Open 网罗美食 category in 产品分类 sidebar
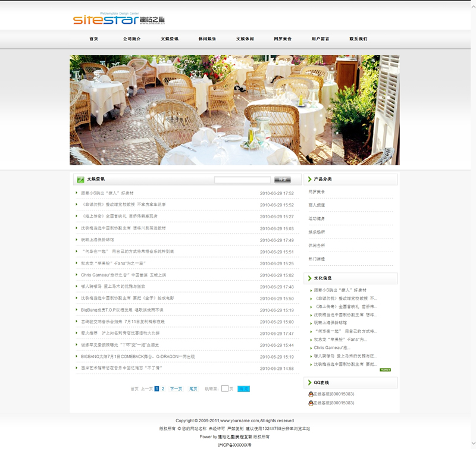The width and height of the screenshot is (476, 449). (x=317, y=191)
